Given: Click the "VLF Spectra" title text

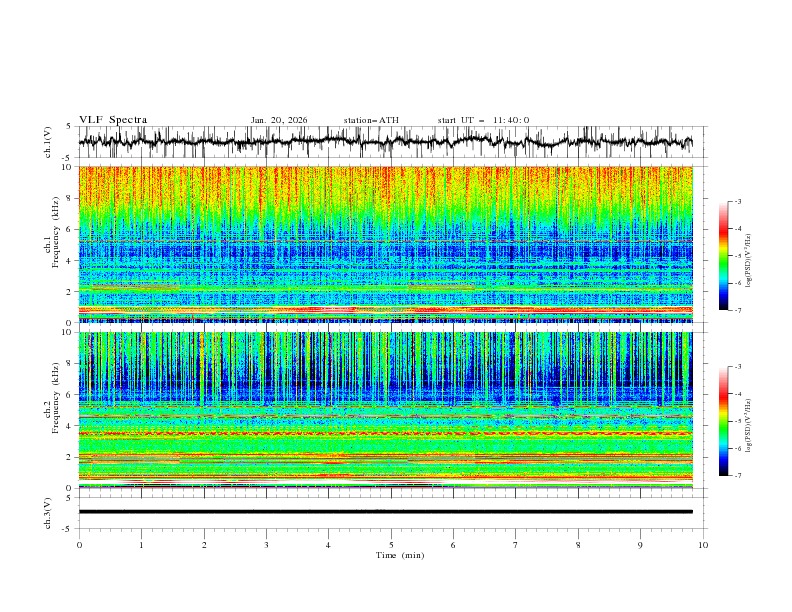Looking at the screenshot, I should pos(113,120).
